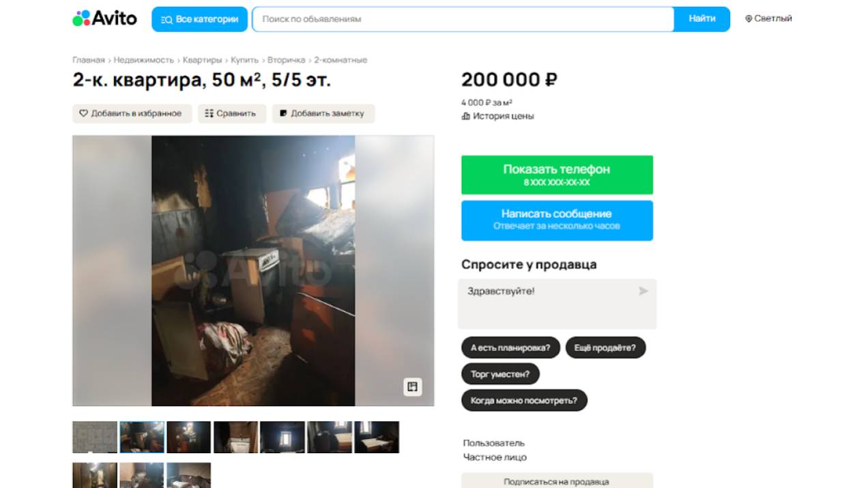This screenshot has width=868, height=488.
Task: Open the 'История цены' price history
Action: 497,116
